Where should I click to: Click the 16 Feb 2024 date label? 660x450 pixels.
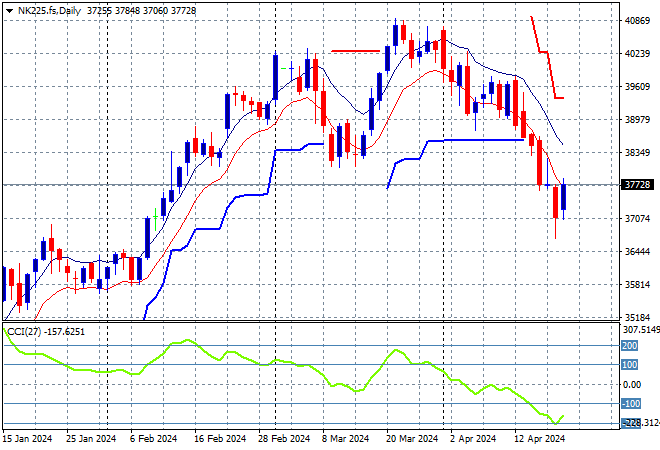tap(220, 439)
